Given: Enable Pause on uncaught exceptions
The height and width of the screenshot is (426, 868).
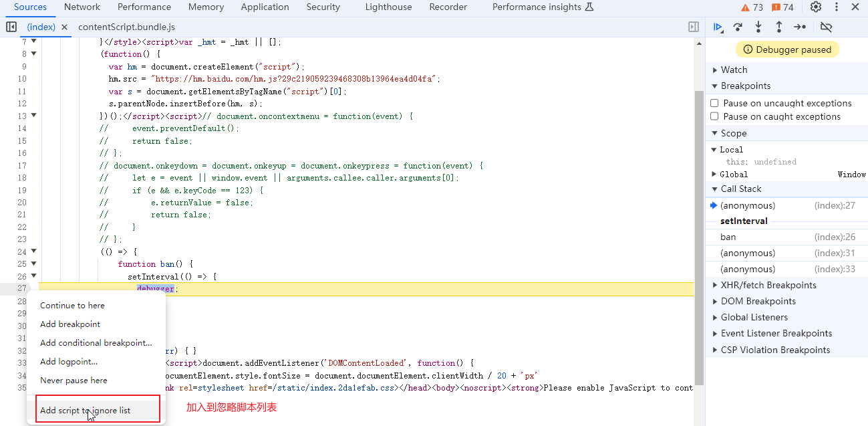Looking at the screenshot, I should tap(714, 103).
